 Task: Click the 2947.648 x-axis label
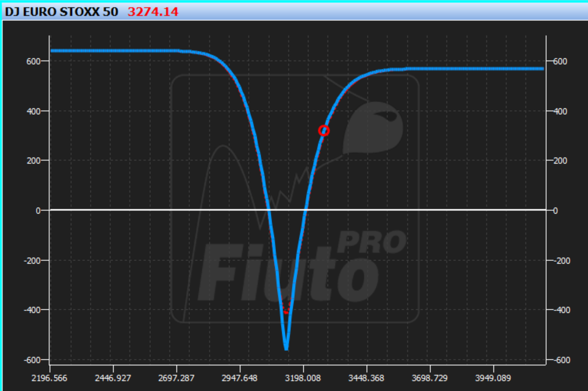tap(239, 378)
